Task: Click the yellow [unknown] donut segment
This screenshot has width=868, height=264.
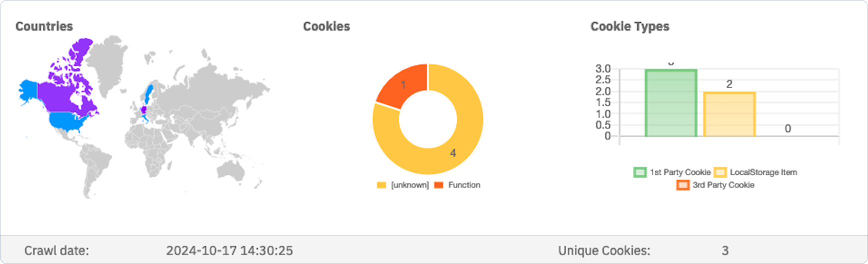Action: [452, 150]
